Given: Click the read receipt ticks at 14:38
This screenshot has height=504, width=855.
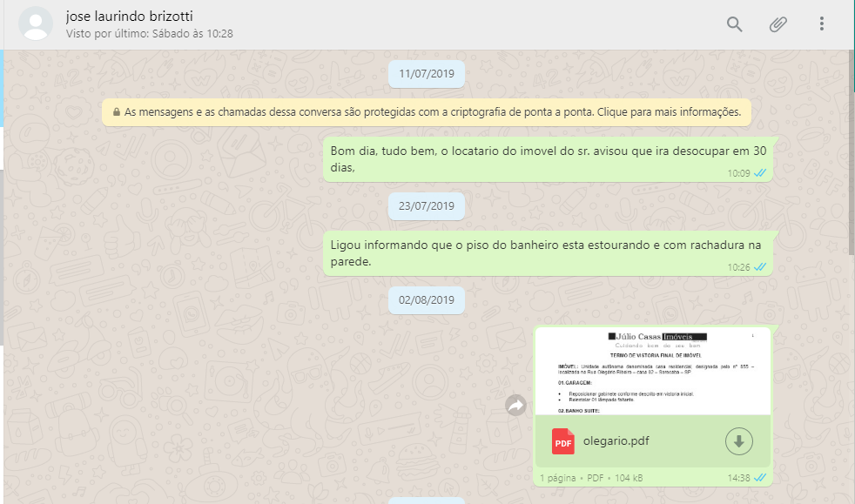Looking at the screenshot, I should [760, 478].
